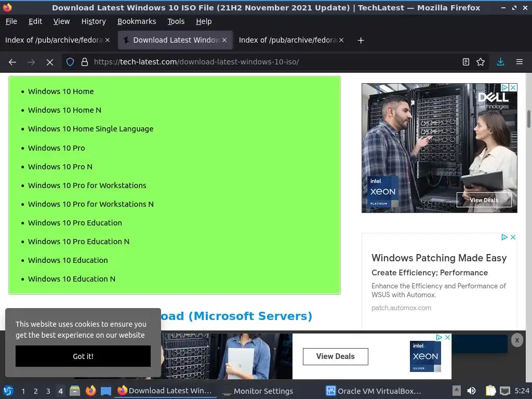
Task: Switch to workspace 3
Action: [x=48, y=391]
